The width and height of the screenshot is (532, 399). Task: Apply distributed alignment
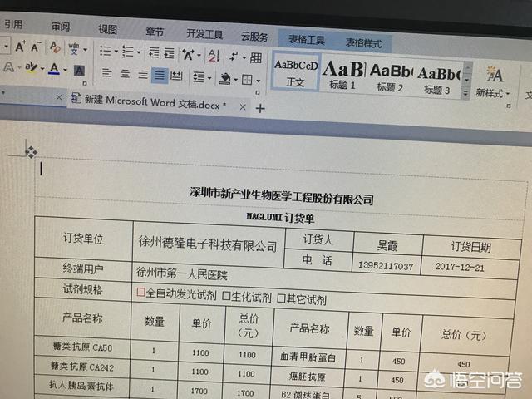click(x=176, y=76)
